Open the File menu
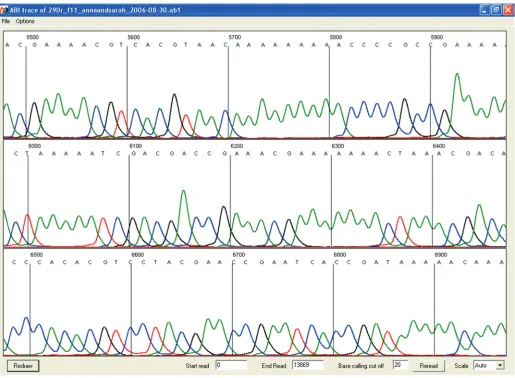The width and height of the screenshot is (515, 378). tap(6, 21)
